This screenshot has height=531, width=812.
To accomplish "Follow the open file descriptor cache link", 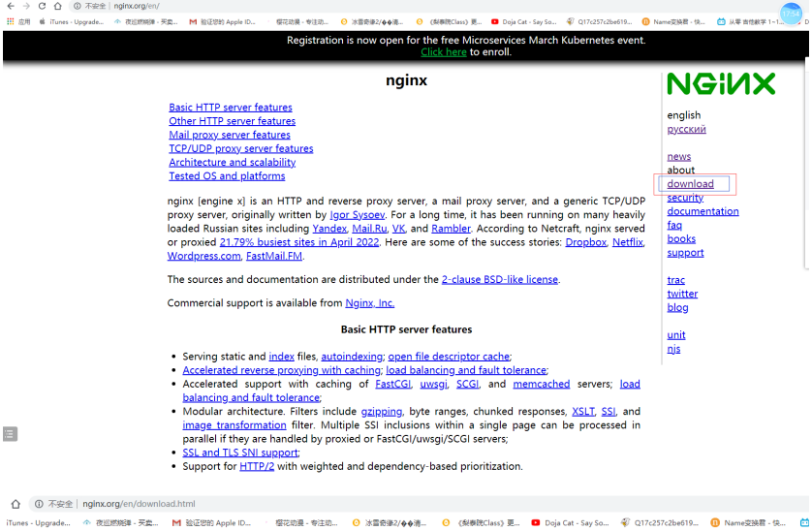I will tap(449, 357).
